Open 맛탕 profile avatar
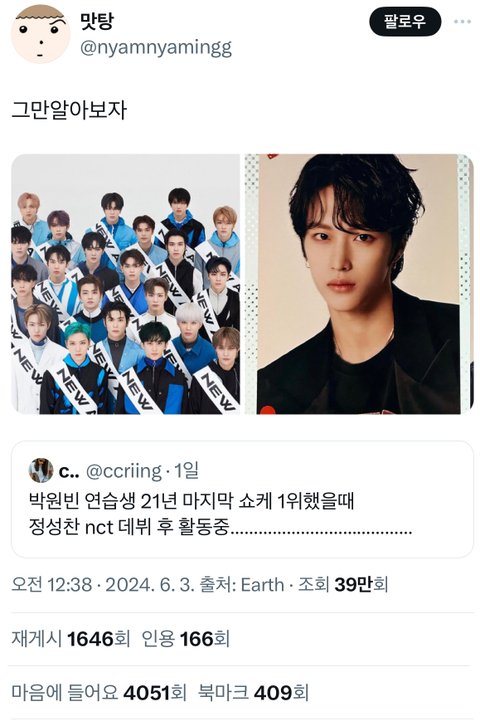Viewport: 480px width, 721px height. click(40, 35)
